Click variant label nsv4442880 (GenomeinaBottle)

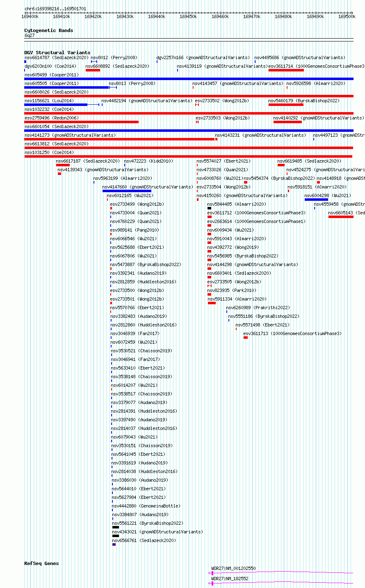pyautogui.click(x=146, y=506)
